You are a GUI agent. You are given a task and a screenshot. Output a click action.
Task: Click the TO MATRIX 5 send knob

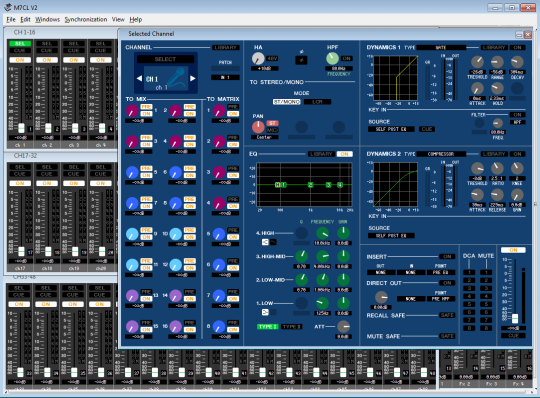[219, 234]
